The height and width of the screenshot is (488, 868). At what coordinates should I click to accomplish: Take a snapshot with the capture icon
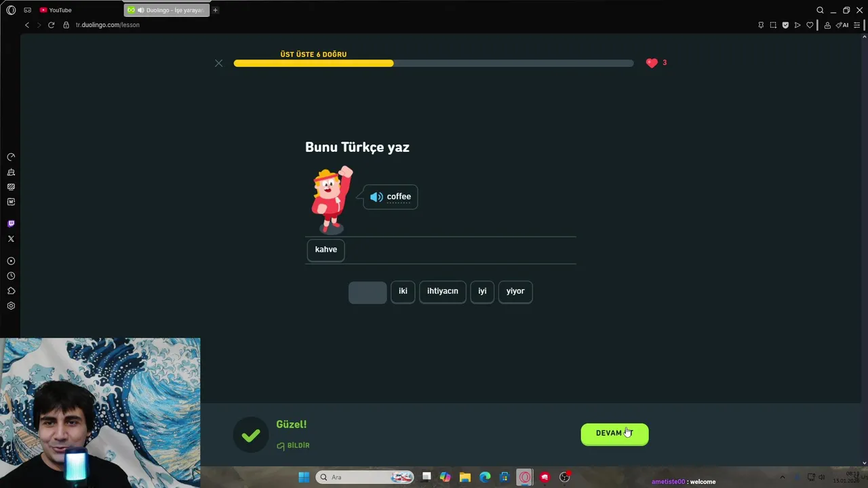click(773, 25)
